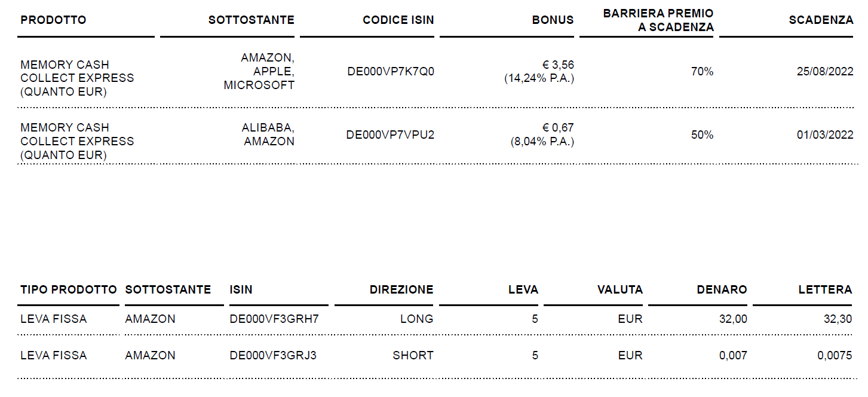Click the SOTTOSTANTE header in top table
Viewport: 868px width, 397px height.
click(x=251, y=20)
